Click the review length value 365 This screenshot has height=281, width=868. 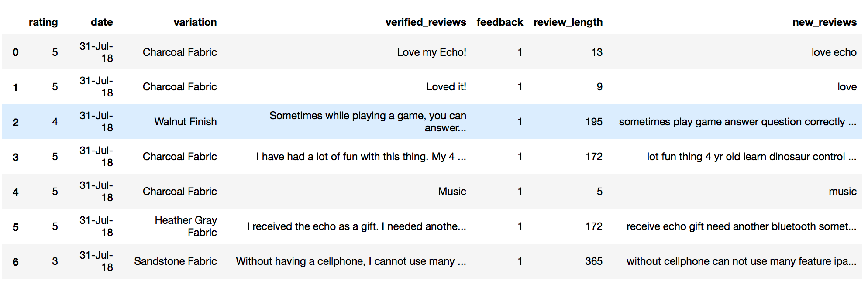[x=593, y=261]
